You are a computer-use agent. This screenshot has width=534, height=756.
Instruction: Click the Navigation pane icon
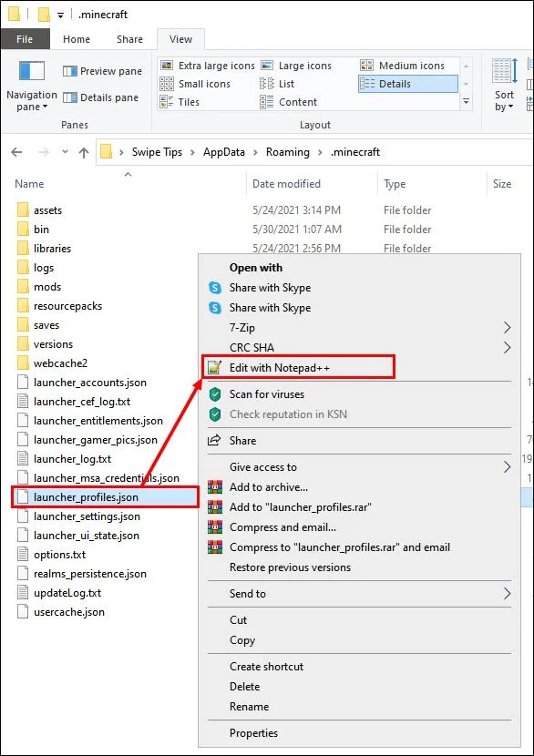(32, 71)
